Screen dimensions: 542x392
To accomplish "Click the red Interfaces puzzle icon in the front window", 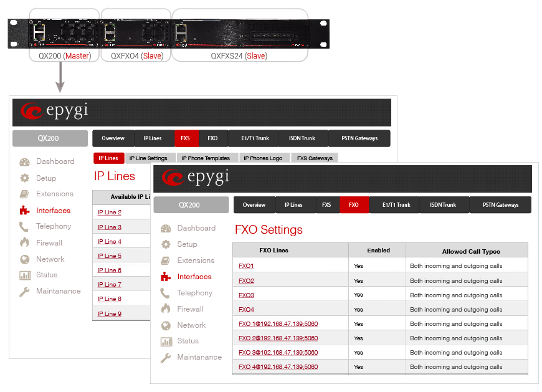I will tap(166, 277).
